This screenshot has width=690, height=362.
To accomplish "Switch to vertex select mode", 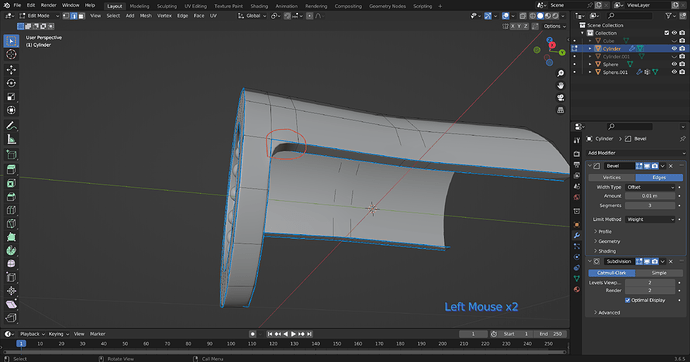I will (x=66, y=16).
